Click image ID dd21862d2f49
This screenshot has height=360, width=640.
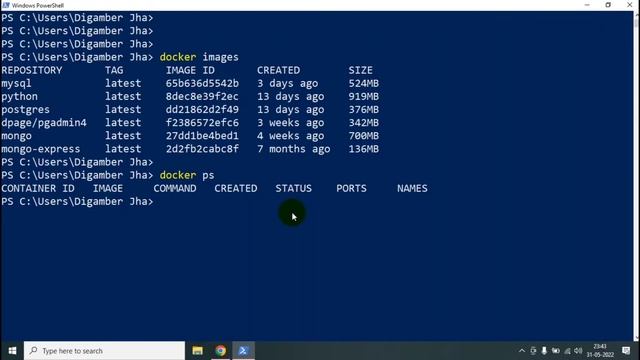(x=202, y=109)
